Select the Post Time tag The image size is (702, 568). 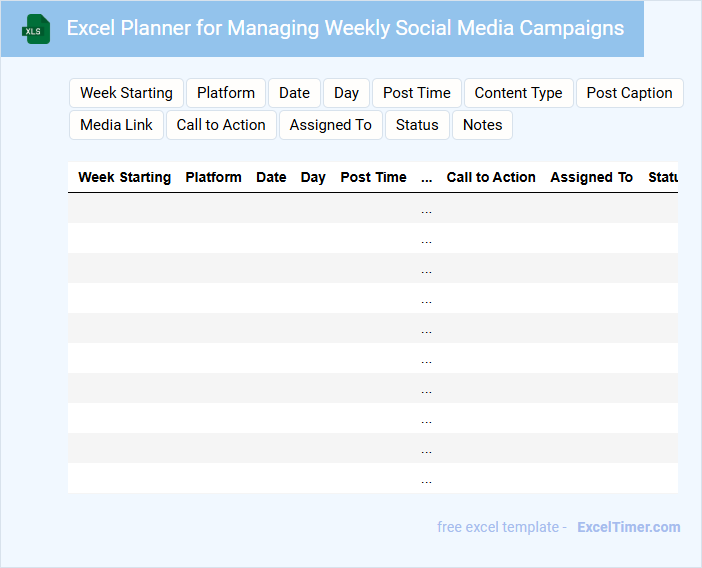(x=416, y=93)
